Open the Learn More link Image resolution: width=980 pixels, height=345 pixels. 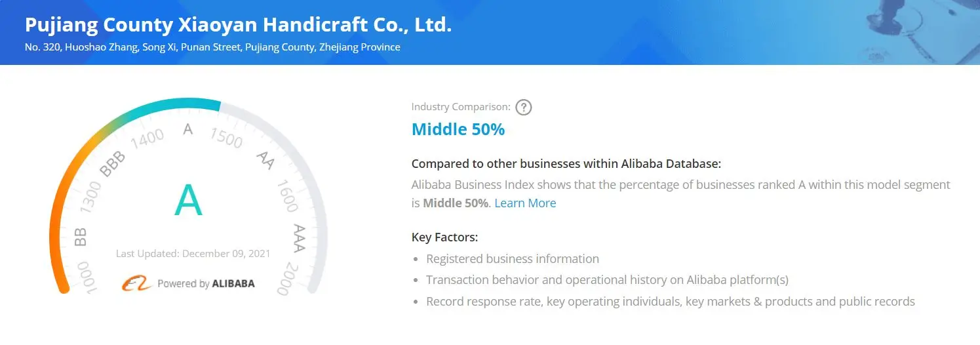pyautogui.click(x=525, y=203)
